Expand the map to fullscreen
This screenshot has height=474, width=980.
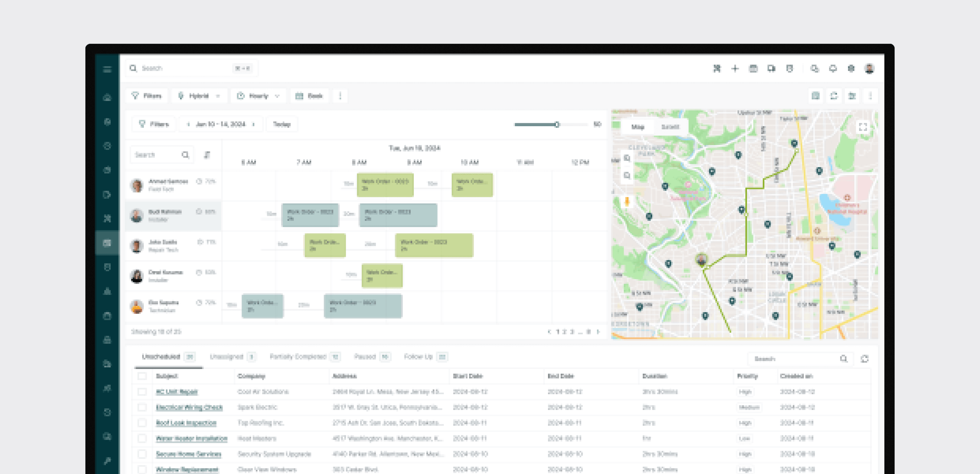tap(863, 127)
